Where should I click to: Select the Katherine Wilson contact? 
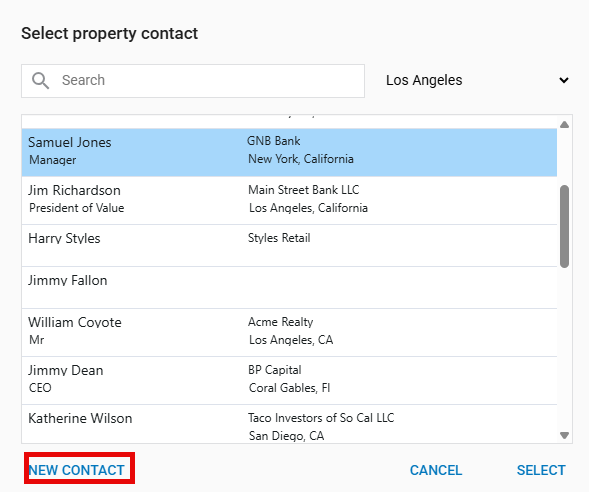(289, 424)
